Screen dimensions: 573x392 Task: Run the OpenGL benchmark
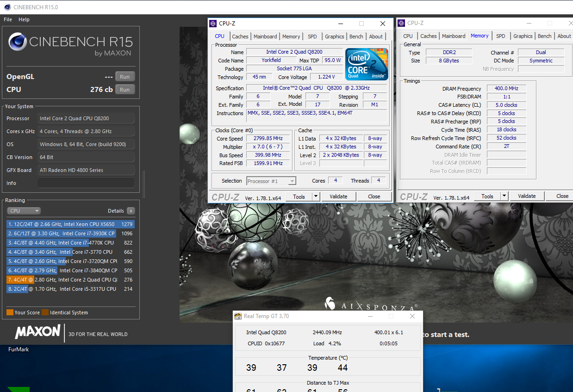125,77
